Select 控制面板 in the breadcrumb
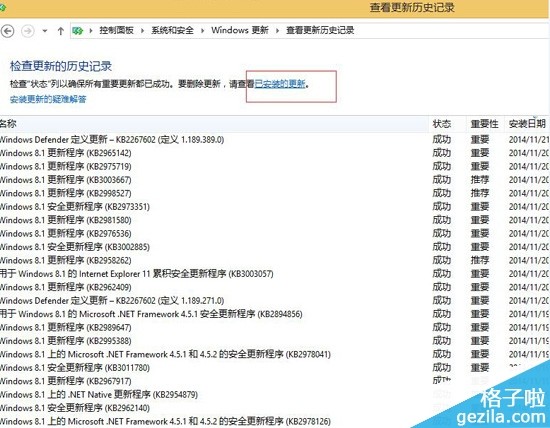 [116, 31]
